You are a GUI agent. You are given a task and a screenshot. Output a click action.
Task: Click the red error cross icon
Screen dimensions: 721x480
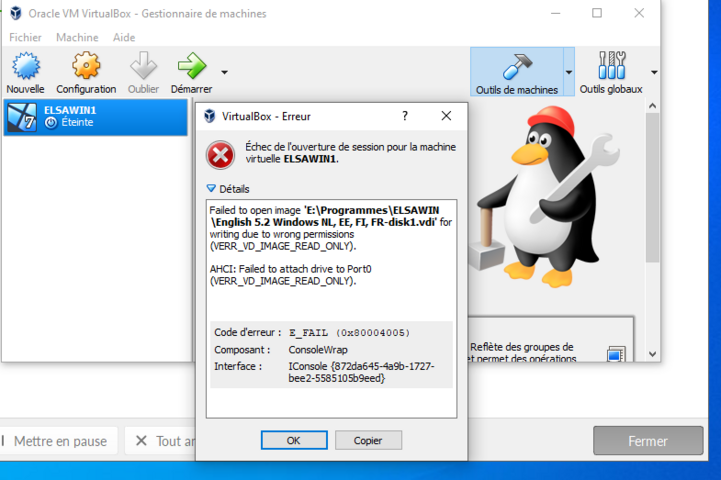[220, 155]
